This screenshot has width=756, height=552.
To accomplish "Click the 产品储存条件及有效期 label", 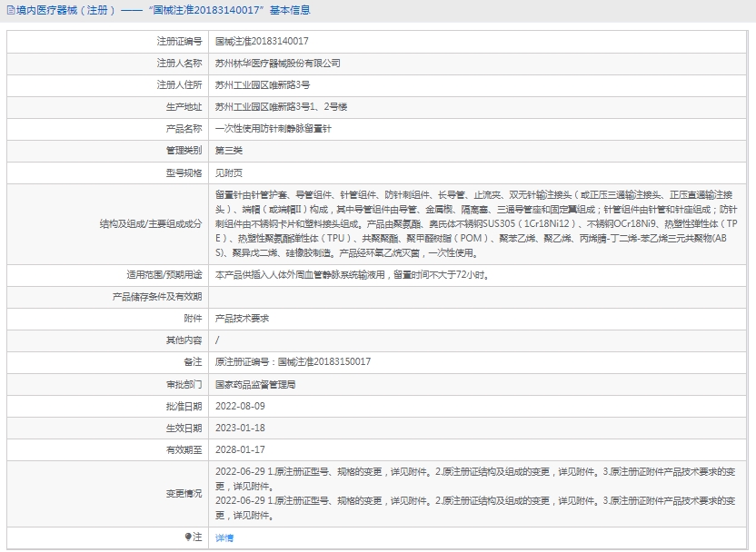I will [157, 297].
